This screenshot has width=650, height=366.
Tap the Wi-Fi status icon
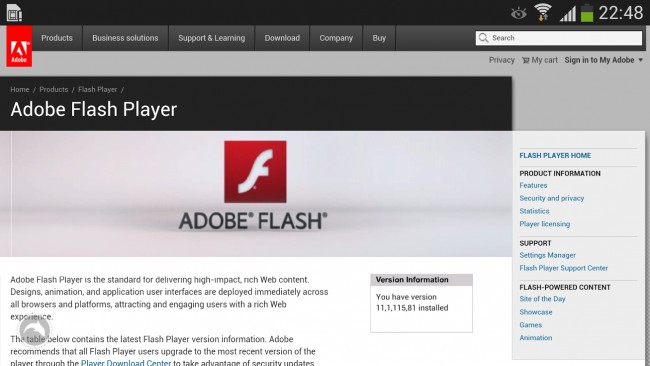click(543, 12)
